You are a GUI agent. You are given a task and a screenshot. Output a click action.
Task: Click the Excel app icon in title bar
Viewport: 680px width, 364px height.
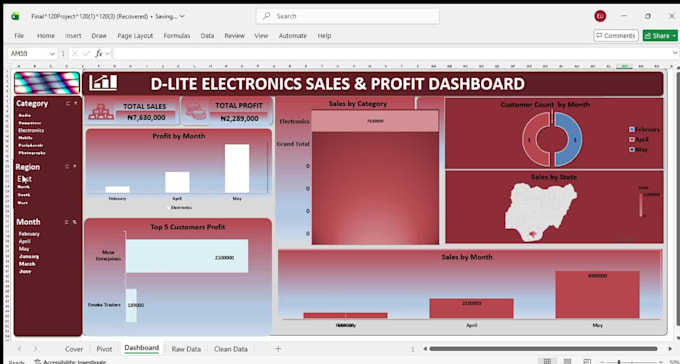[x=15, y=16]
